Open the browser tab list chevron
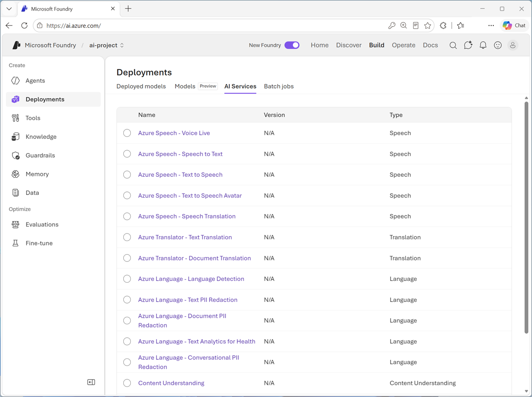 (9, 9)
